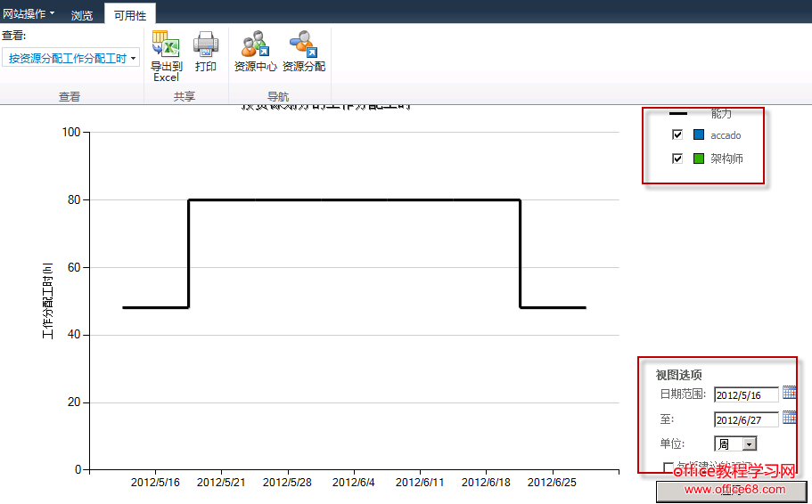Viewport: 812px width, 504px height.
Task: Click the 2012/5/21 x-axis date label
Action: (x=221, y=483)
